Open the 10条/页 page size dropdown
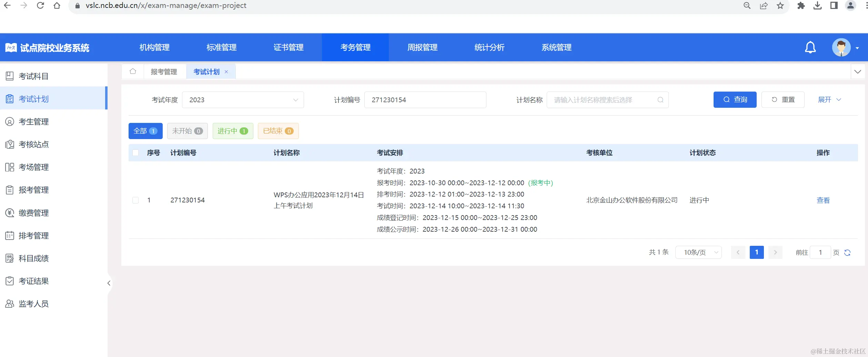The image size is (868, 357). [x=698, y=252]
